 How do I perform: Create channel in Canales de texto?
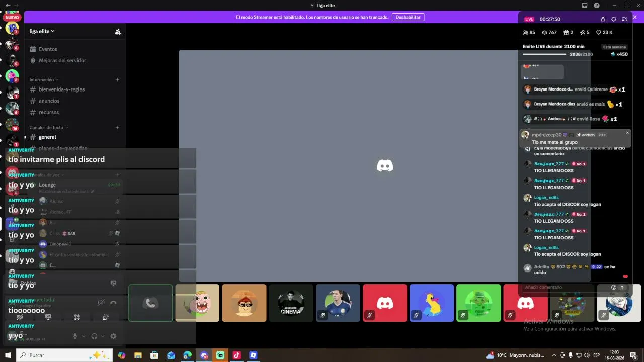pos(117,128)
